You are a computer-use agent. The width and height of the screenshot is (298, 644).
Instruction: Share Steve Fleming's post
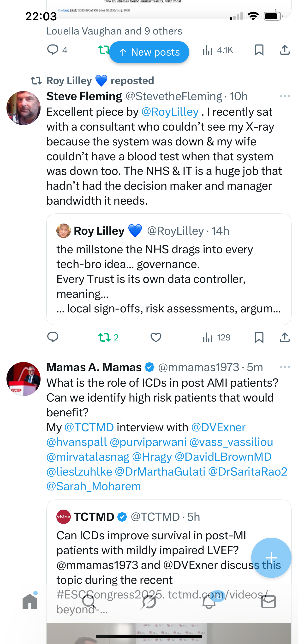click(x=285, y=338)
